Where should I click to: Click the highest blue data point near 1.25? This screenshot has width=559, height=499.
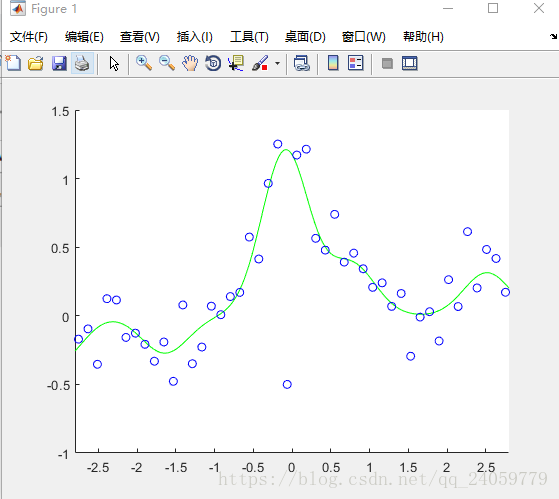tap(278, 144)
